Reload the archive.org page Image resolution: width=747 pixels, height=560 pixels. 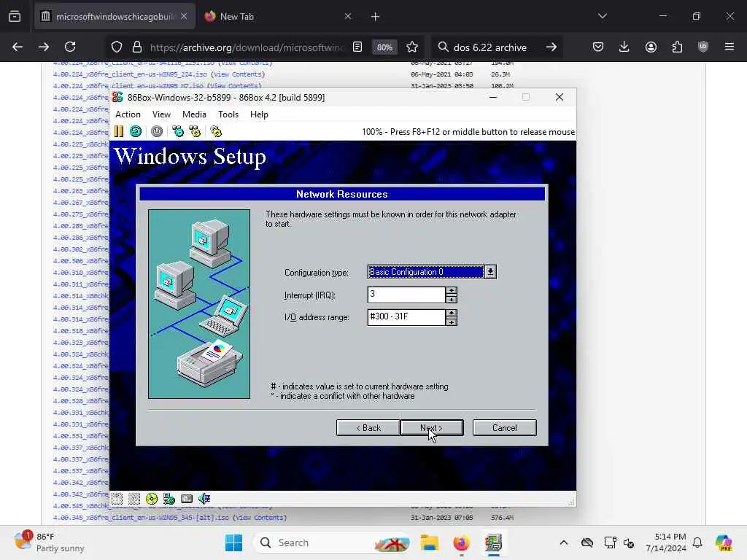point(70,47)
